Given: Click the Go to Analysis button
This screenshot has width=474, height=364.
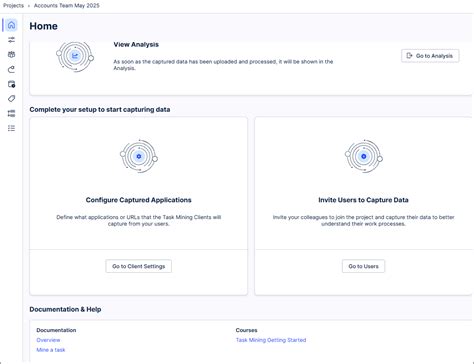Looking at the screenshot, I should click(430, 56).
